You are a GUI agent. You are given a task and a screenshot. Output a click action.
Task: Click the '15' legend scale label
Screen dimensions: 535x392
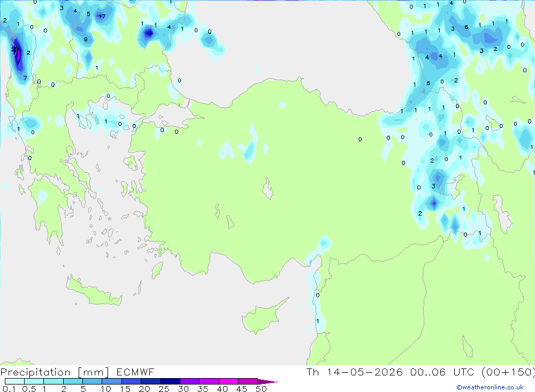[x=125, y=389]
